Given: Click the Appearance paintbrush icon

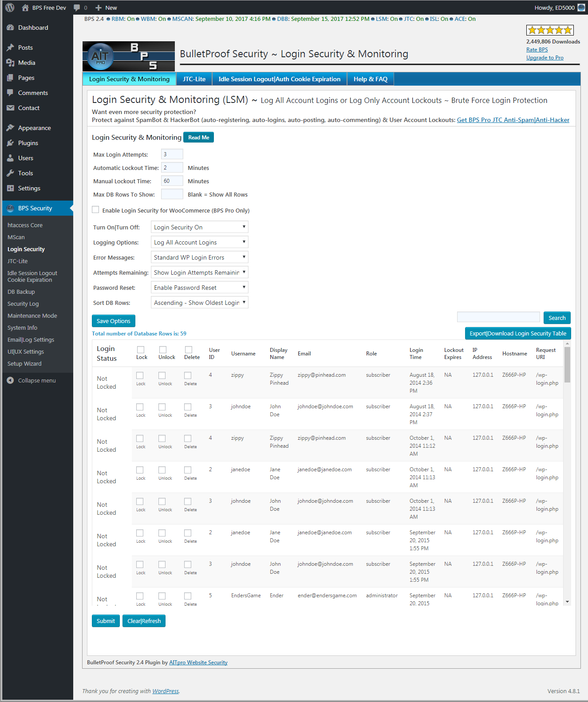Looking at the screenshot, I should 11,128.
